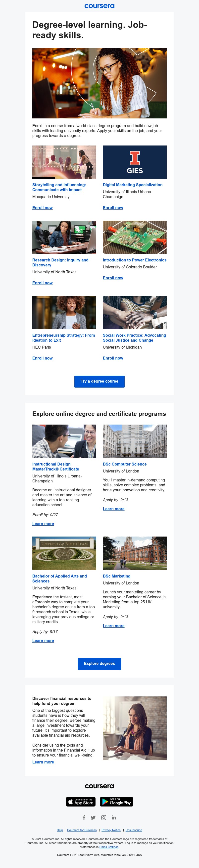Viewport: 199px width, 868px height.
Task: Open BSc Marketing title link
Action: click(117, 576)
